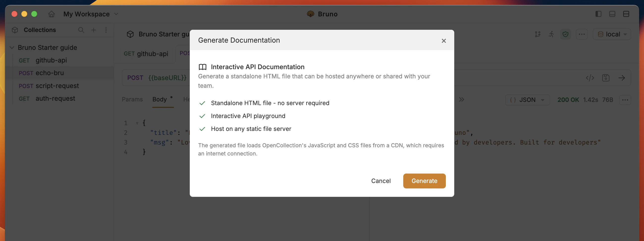Click the code generation </> icon
The image size is (644, 241).
pos(590,78)
